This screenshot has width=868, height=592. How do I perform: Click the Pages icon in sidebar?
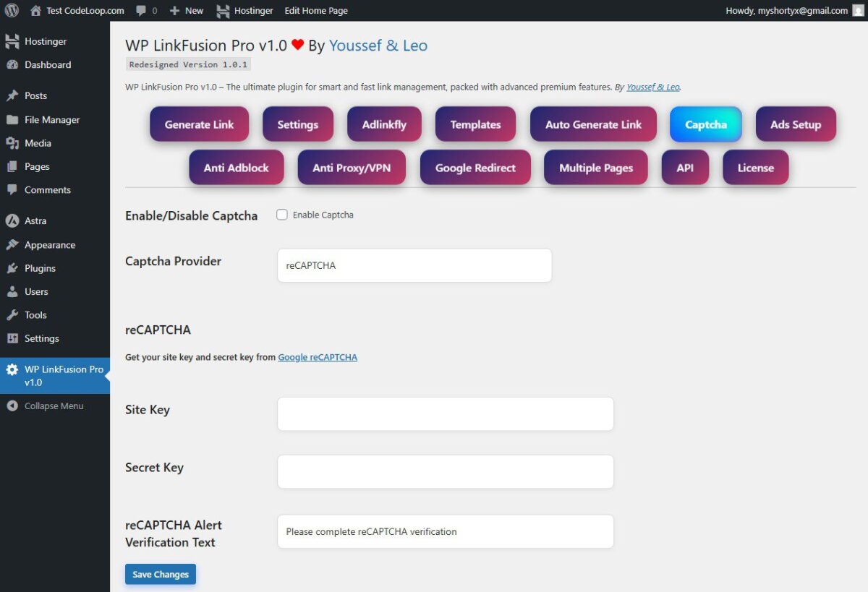12,166
